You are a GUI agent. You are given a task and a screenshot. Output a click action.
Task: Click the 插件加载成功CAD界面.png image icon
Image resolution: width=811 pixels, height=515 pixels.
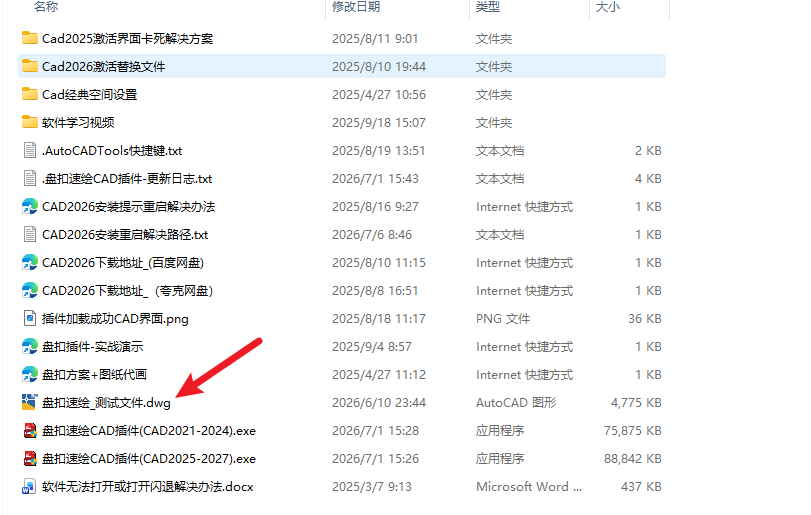coord(29,318)
